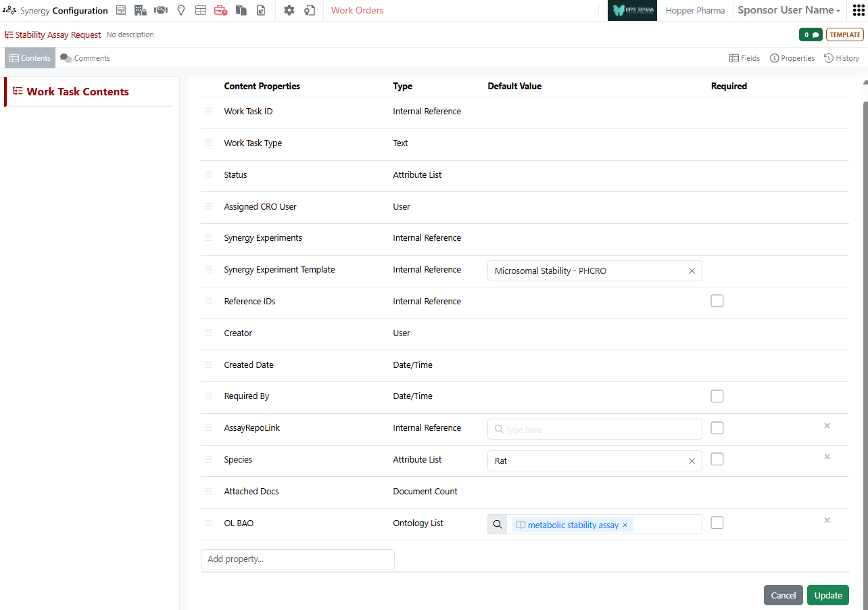Remove the Species property row
Screen dimensions: 868x610
click(827, 456)
